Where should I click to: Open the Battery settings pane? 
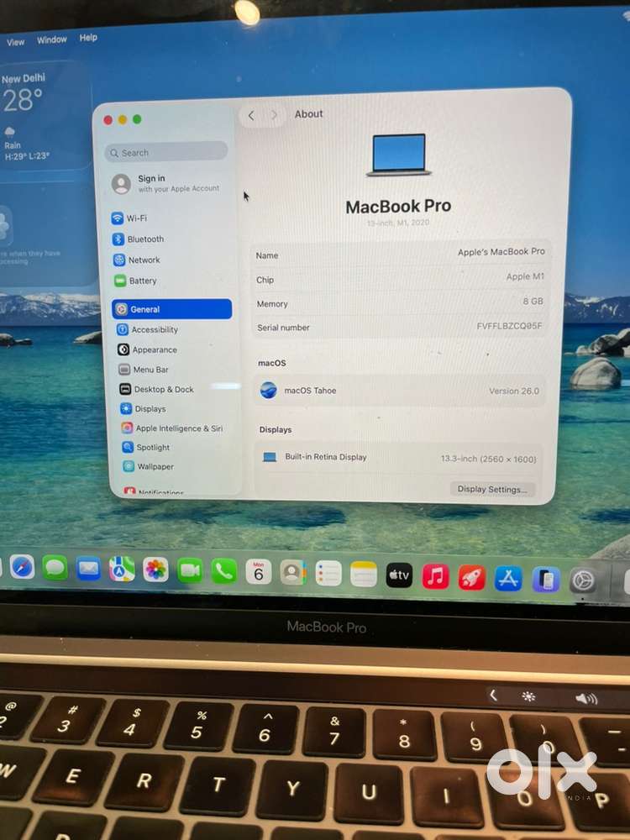click(x=142, y=281)
